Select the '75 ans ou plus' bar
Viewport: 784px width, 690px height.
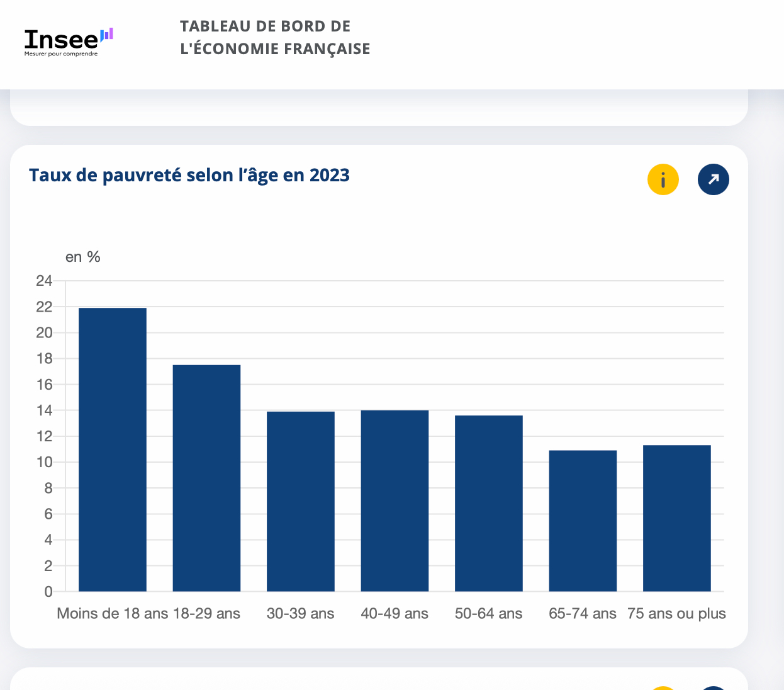point(677,518)
